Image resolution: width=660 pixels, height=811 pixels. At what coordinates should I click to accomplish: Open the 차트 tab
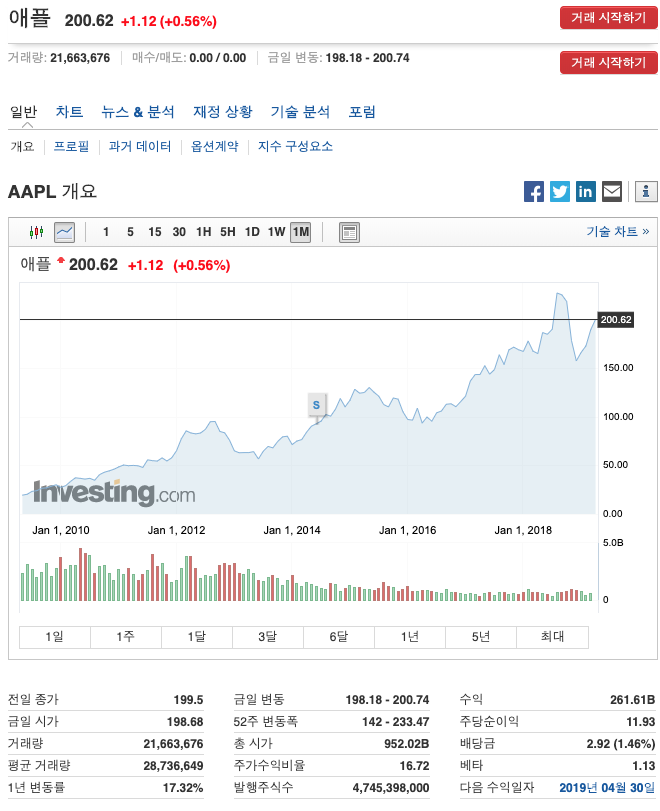(69, 112)
